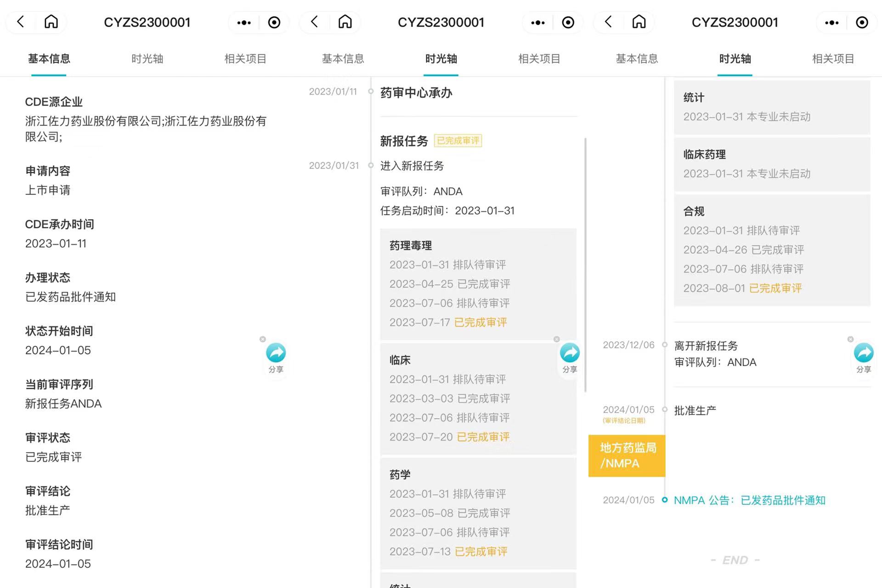Tap the home icon in the right panel
The height and width of the screenshot is (588, 882).
(639, 22)
